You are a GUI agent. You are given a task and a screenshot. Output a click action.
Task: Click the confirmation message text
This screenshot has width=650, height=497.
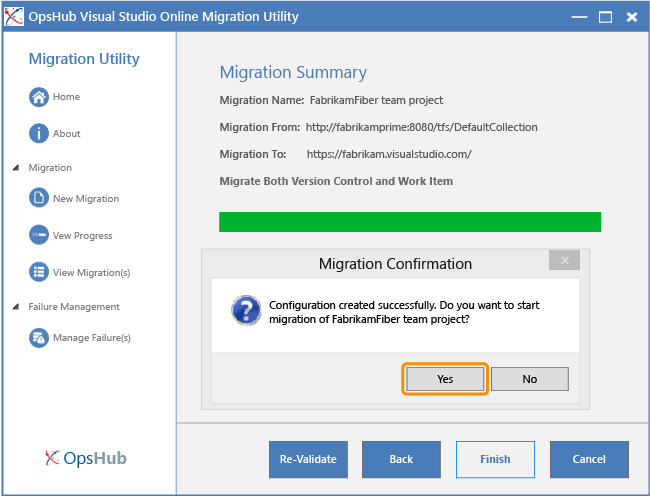click(404, 312)
